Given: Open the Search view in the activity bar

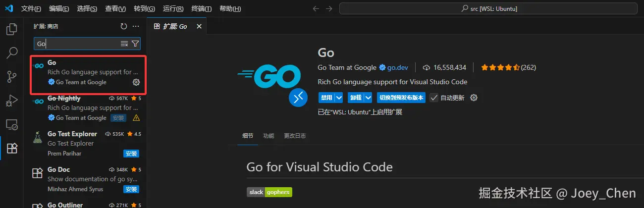Looking at the screenshot, I should [x=11, y=53].
